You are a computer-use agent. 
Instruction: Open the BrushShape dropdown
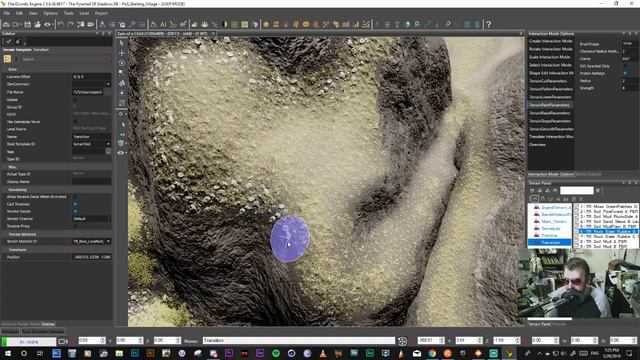(630, 43)
